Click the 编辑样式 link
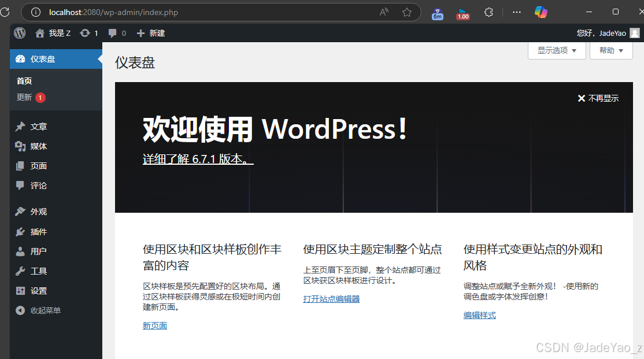The height and width of the screenshot is (359, 644). [480, 316]
